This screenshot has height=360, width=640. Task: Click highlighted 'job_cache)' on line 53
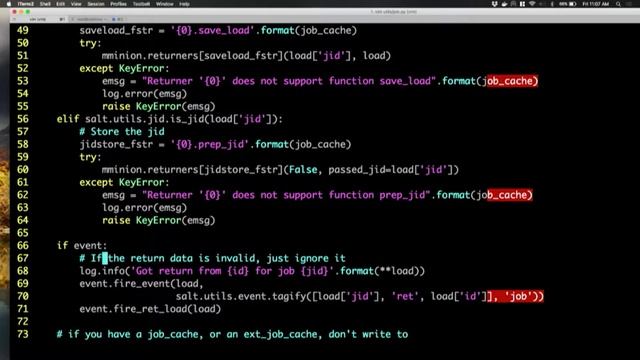512,81
